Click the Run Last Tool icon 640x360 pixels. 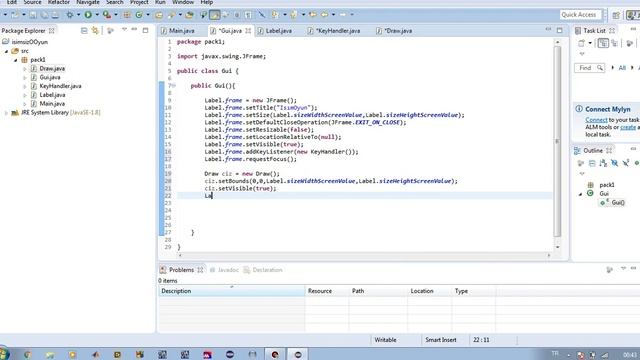[x=107, y=15]
